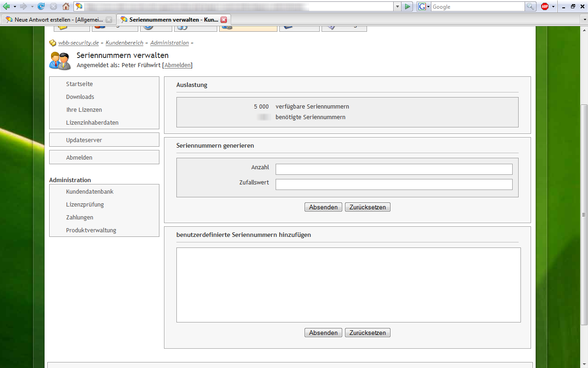Open Ihre Lizenzen in sidebar menu

[84, 110]
